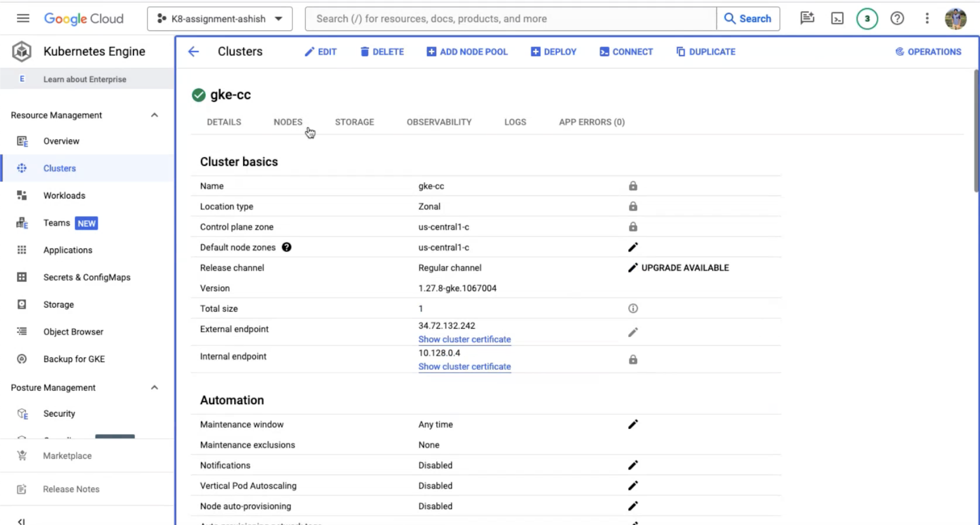Image resolution: width=980 pixels, height=525 pixels.
Task: Click the Default node zones help icon
Action: tap(286, 247)
